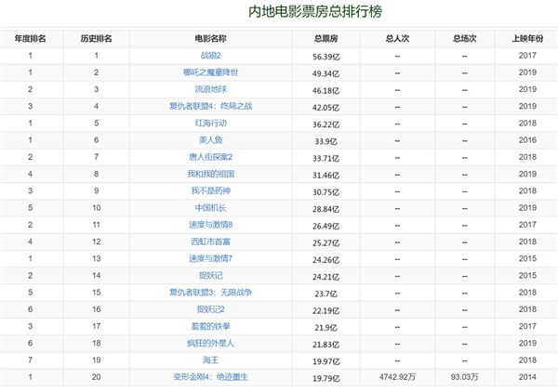Open the 捉妖记 movie link

(211, 276)
